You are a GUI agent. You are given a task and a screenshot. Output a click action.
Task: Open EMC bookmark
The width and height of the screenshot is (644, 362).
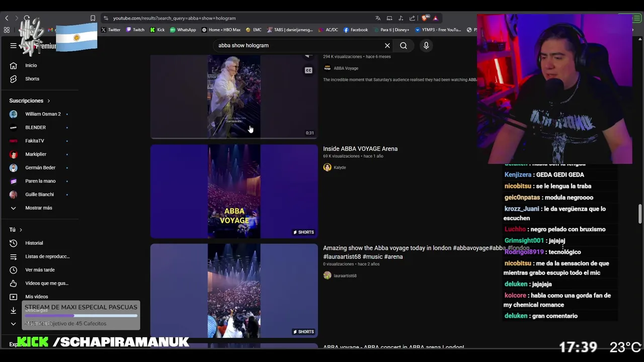254,30
